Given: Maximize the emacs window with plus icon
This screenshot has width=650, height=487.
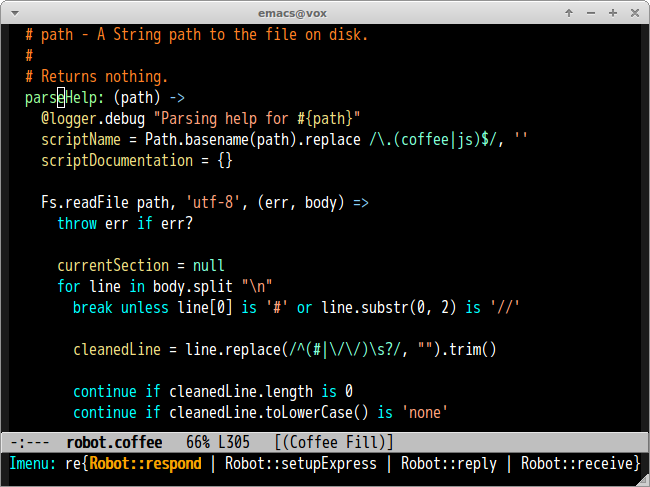Looking at the screenshot, I should pyautogui.click(x=613, y=13).
